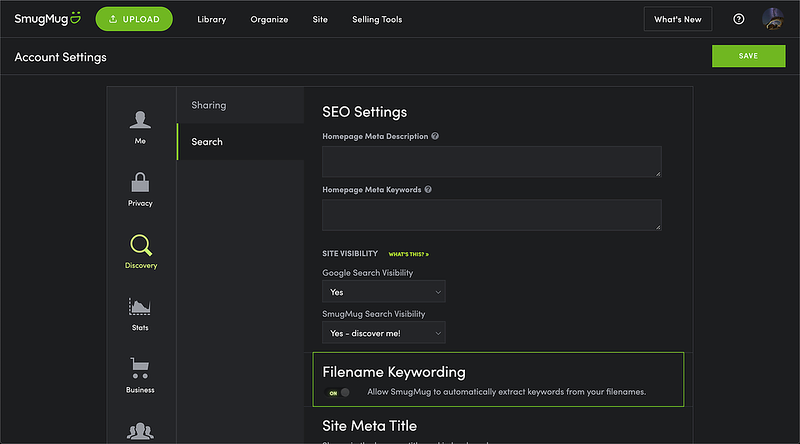The width and height of the screenshot is (800, 444).
Task: Click the Homepage Meta Keywords field
Action: pyautogui.click(x=492, y=215)
